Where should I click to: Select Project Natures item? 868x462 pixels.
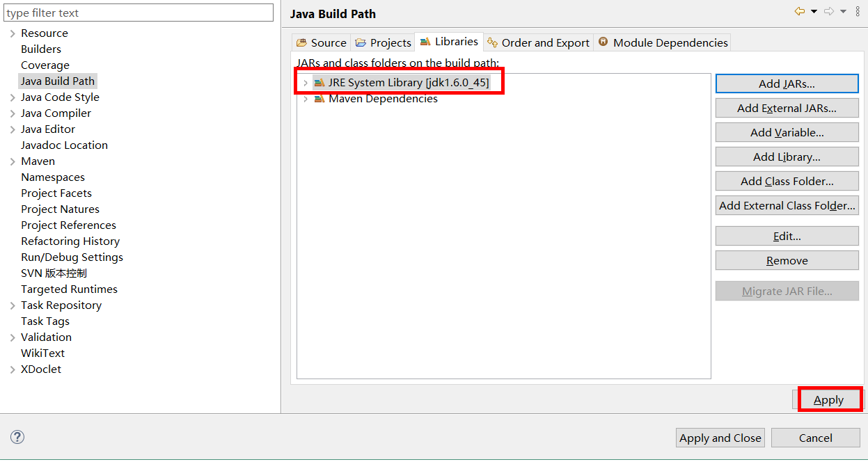pyautogui.click(x=60, y=209)
